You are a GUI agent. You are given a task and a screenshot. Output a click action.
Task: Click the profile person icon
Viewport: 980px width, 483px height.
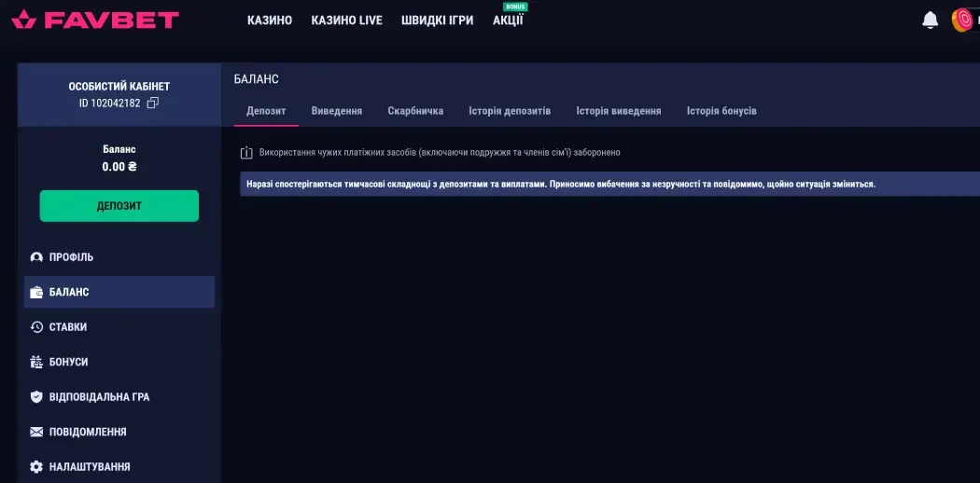click(x=36, y=257)
